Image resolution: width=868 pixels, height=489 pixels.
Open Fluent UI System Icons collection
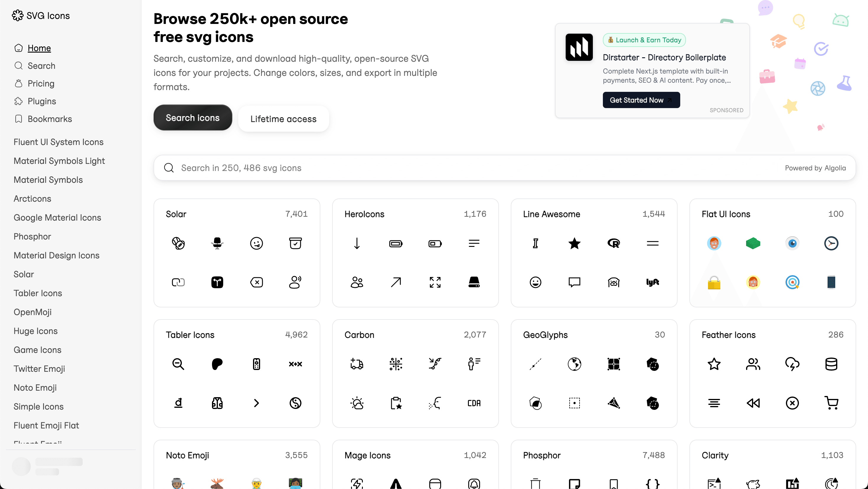click(x=58, y=142)
